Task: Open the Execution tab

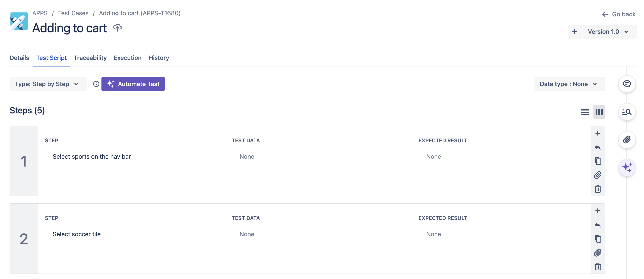Action: [127, 58]
